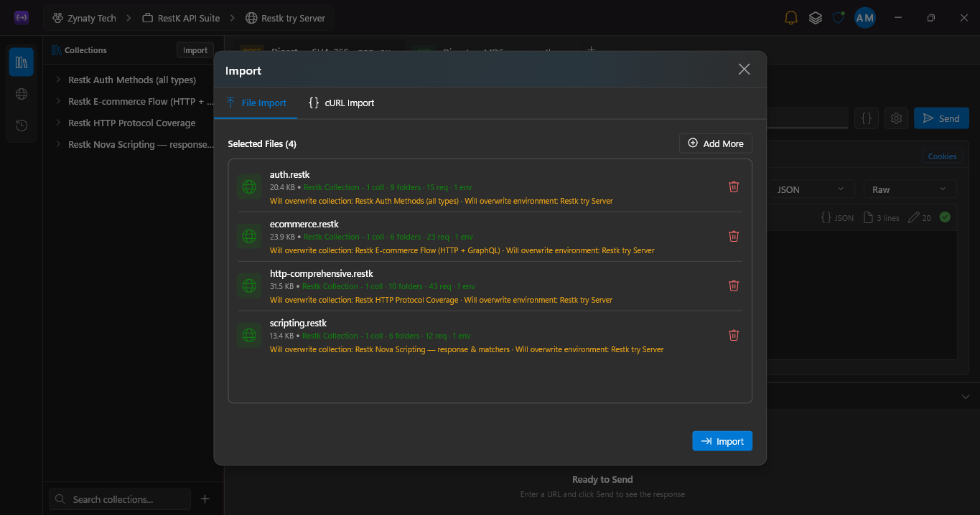
Task: Open the JSON body type dropdown
Action: coord(811,189)
